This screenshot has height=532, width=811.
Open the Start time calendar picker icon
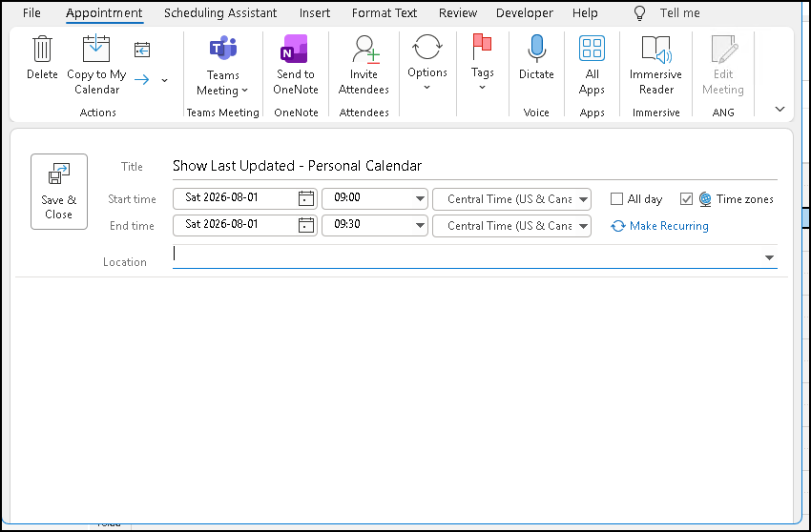(306, 198)
